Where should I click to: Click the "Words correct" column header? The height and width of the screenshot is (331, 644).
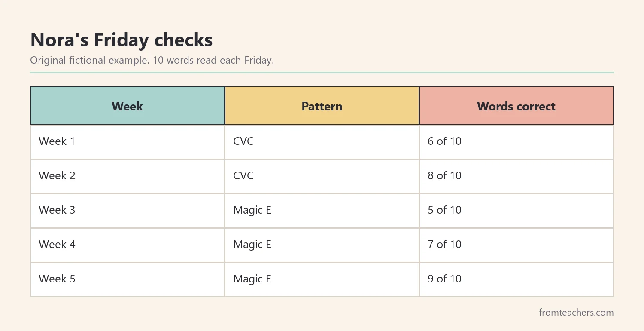point(516,106)
